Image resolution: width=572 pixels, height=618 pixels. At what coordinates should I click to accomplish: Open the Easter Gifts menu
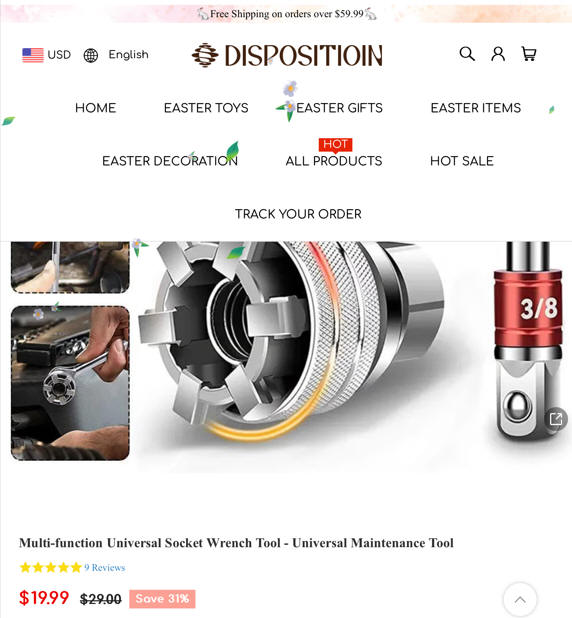339,108
